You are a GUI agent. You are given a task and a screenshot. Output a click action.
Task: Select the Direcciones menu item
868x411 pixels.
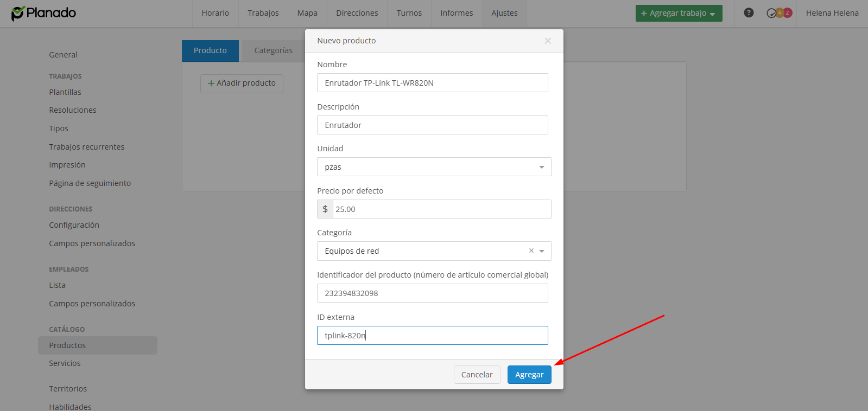[x=357, y=13]
